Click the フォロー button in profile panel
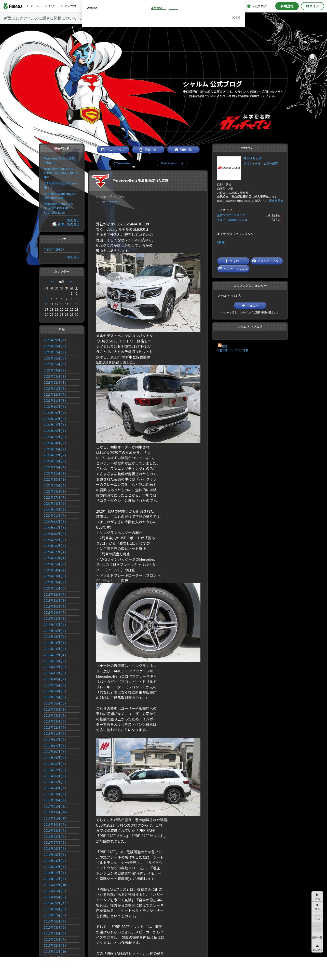 click(x=233, y=261)
